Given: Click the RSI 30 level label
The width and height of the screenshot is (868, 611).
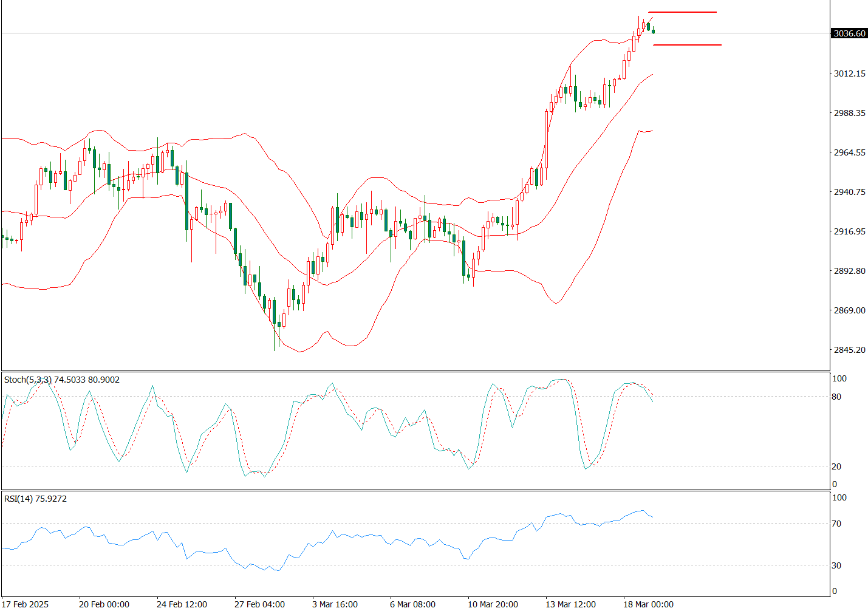Looking at the screenshot, I should [836, 565].
